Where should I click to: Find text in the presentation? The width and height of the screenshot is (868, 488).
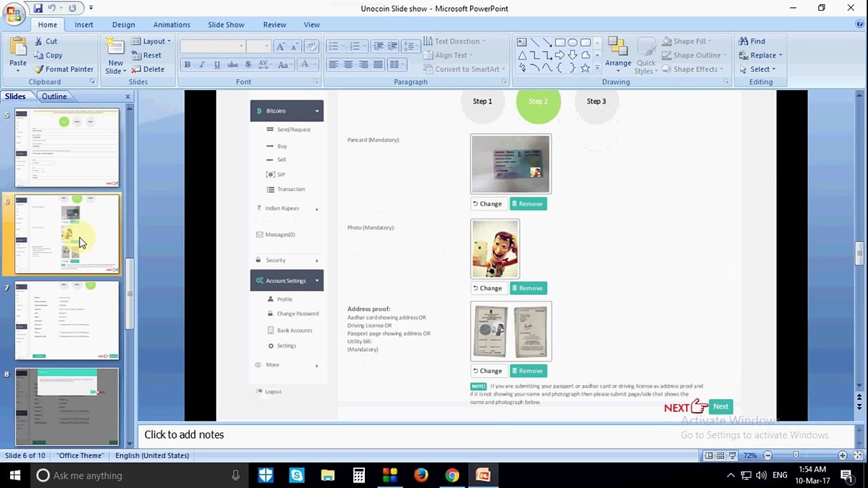(752, 41)
